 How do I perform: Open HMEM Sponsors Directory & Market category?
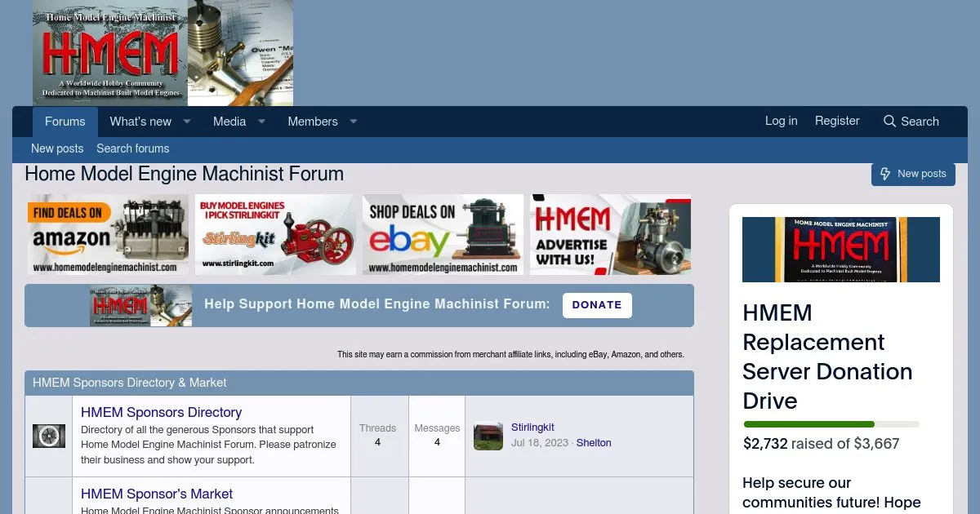[x=130, y=383]
